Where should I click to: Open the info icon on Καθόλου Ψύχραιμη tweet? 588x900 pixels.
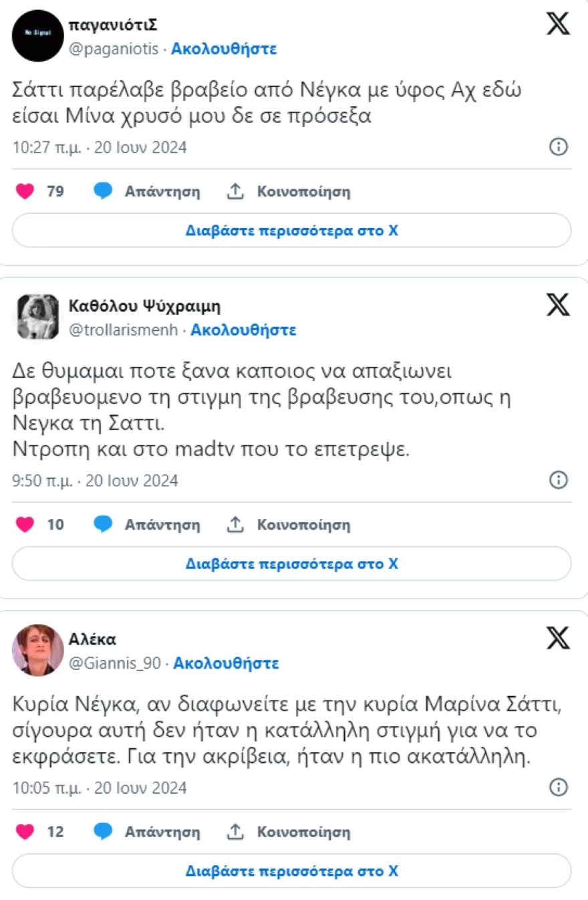559,480
